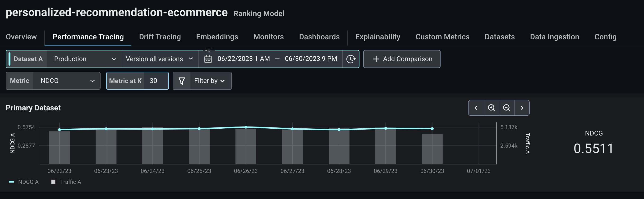Viewport: 644px width, 199px height.
Task: Go to the Embeddings tab
Action: click(x=217, y=37)
